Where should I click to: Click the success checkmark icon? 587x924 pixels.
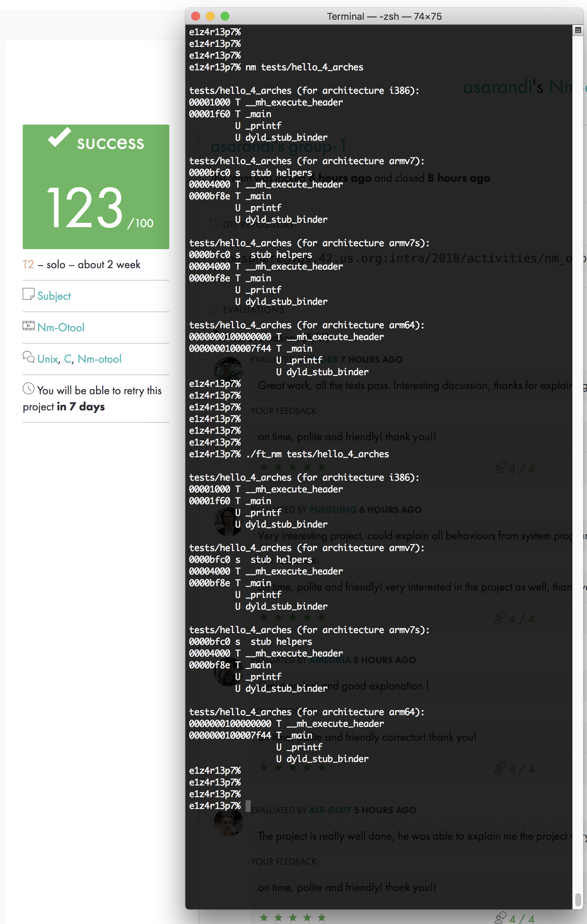(x=59, y=137)
